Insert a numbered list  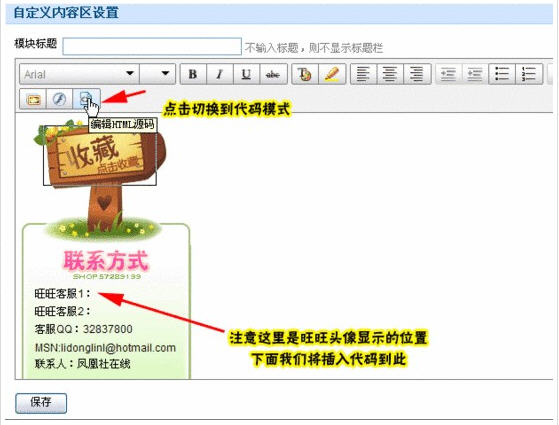(529, 74)
